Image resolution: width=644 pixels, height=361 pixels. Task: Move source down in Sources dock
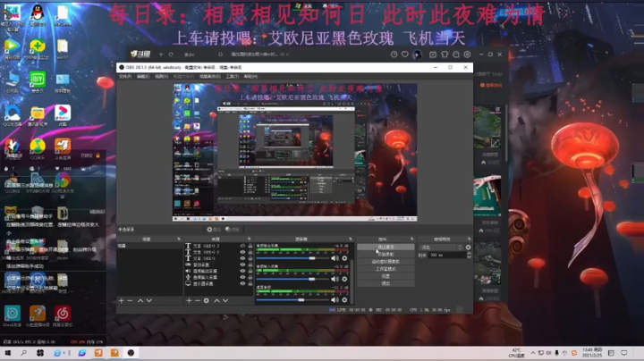(225, 301)
